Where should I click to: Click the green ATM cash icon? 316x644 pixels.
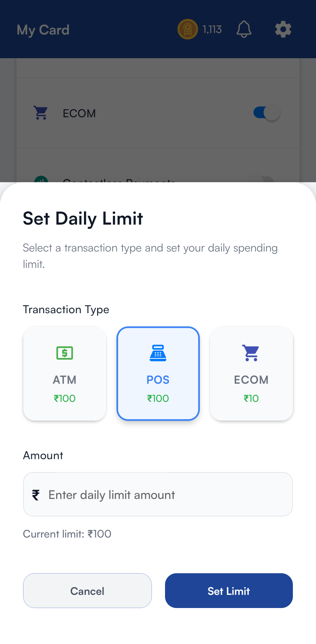pos(65,353)
